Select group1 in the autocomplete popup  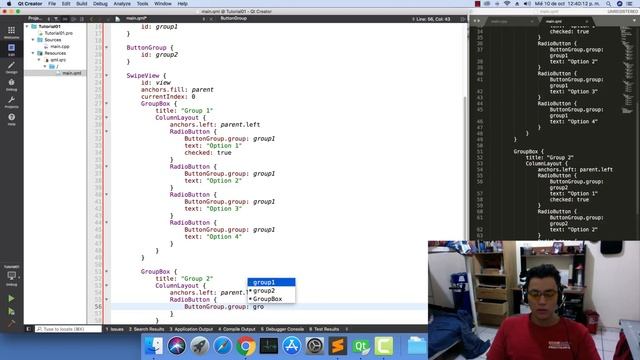pyautogui.click(x=271, y=282)
